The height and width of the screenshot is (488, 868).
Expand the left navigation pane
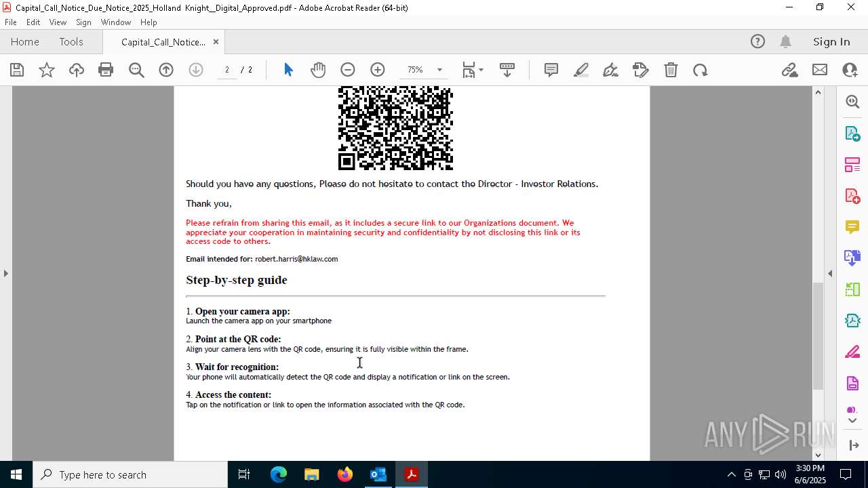tap(5, 273)
